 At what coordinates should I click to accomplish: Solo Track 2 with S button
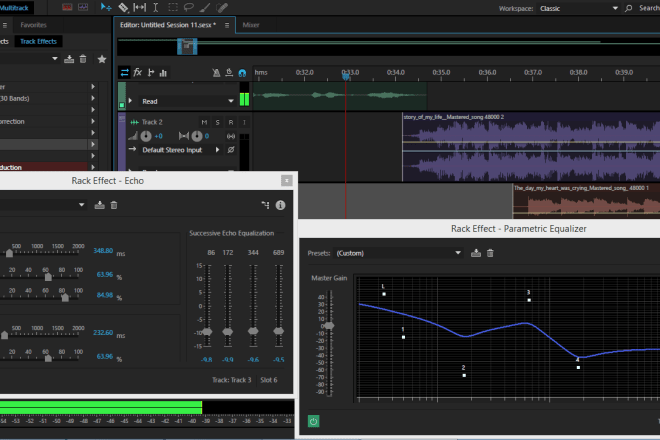[218, 122]
